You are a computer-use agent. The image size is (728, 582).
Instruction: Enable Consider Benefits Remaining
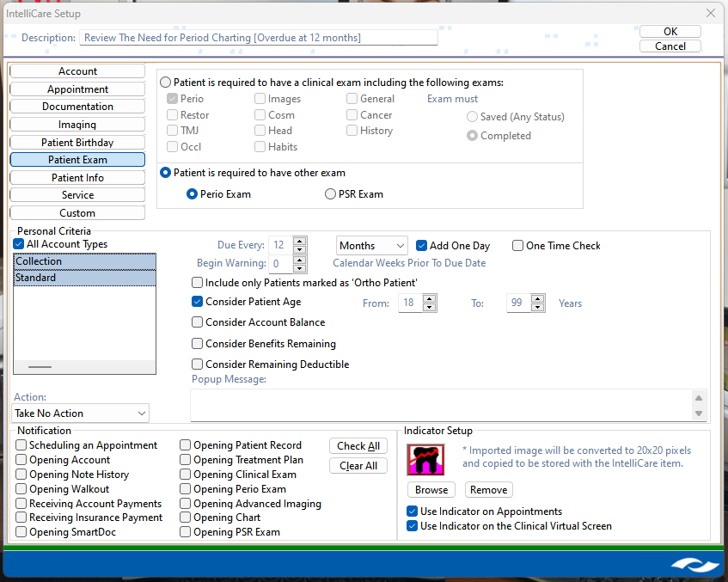point(198,343)
